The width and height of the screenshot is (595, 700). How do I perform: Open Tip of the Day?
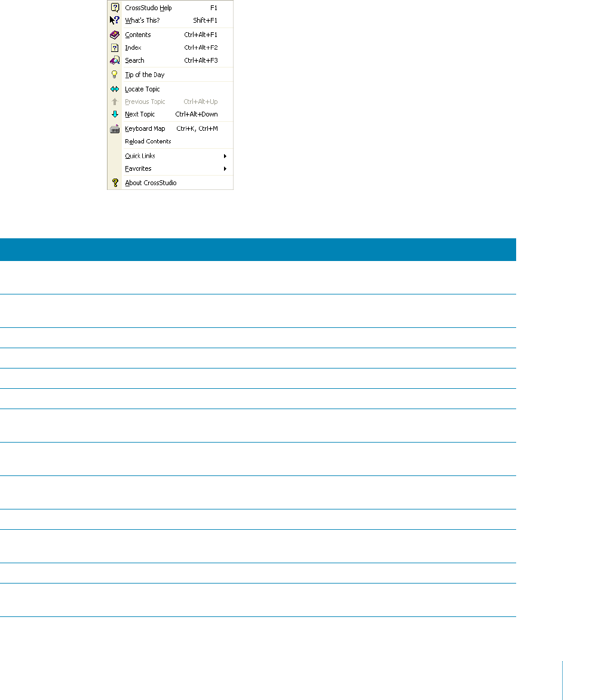tap(170, 75)
